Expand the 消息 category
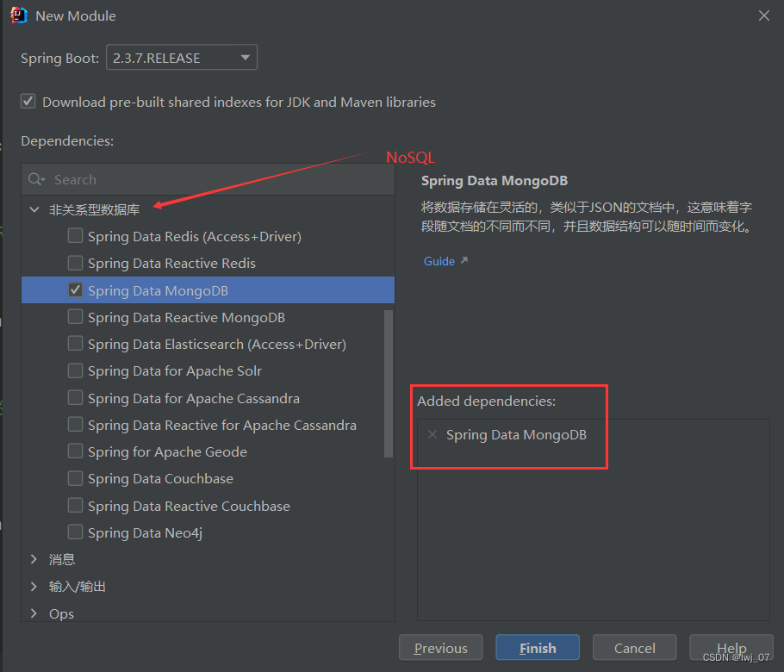Screen dimensions: 784x672 34,559
